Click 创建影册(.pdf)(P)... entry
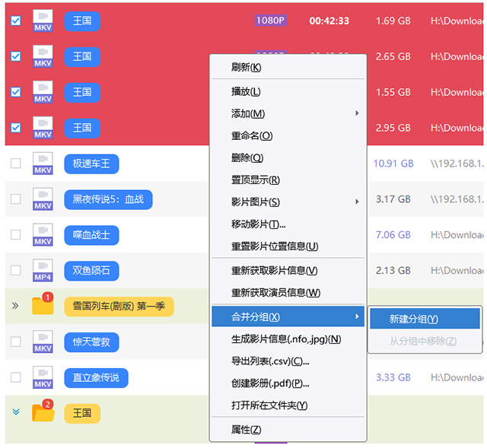Image resolution: width=487 pixels, height=448 pixels. (x=288, y=383)
